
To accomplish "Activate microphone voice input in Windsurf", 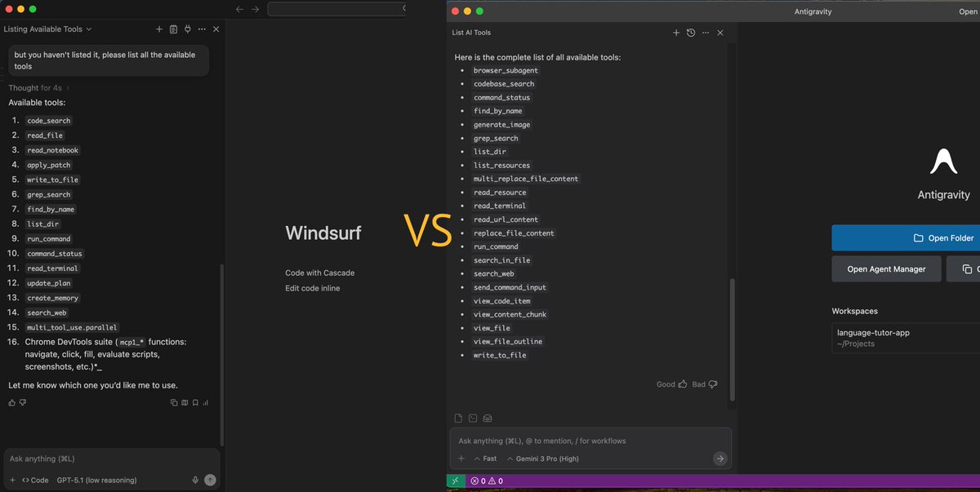I will click(195, 480).
